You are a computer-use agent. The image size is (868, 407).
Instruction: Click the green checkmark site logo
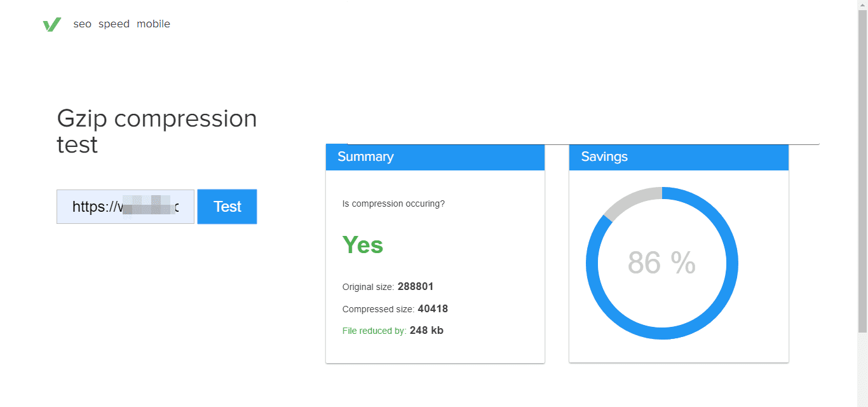(x=52, y=24)
